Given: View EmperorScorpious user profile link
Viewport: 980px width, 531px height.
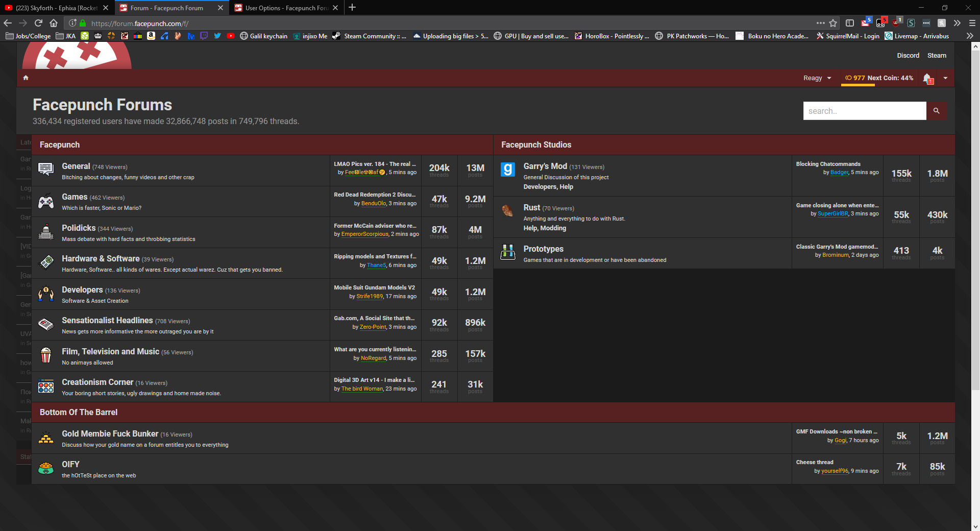Looking at the screenshot, I should click(x=365, y=234).
